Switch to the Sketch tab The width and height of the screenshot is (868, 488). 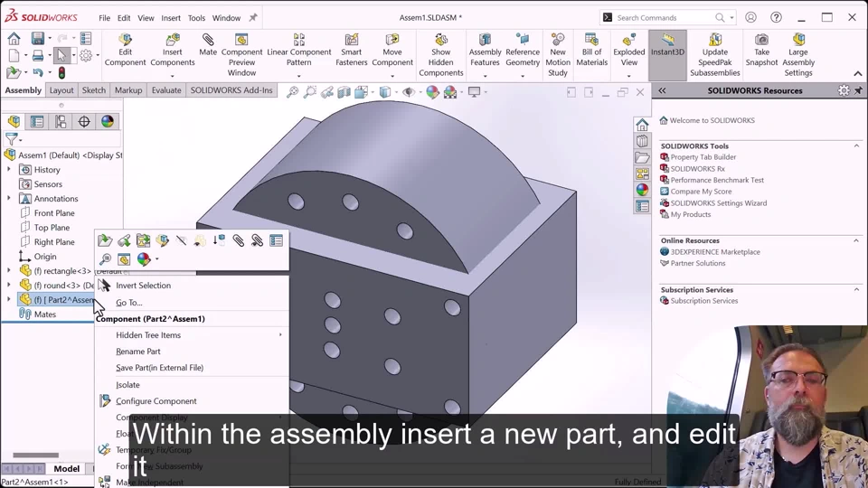click(93, 90)
